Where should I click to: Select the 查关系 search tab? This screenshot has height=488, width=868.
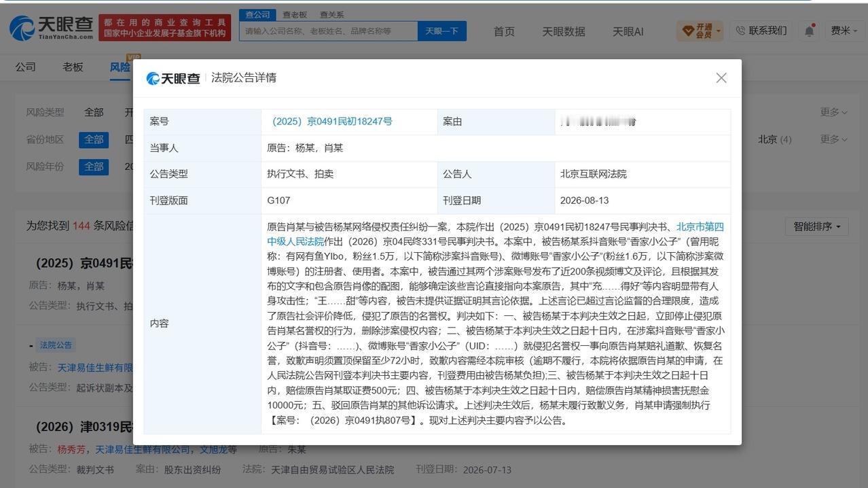point(331,14)
